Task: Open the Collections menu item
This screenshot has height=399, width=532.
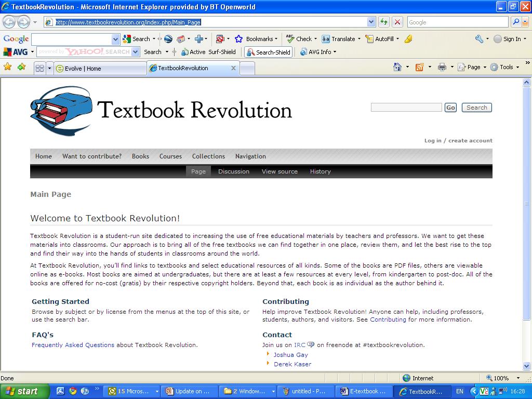Action: pyautogui.click(x=208, y=156)
